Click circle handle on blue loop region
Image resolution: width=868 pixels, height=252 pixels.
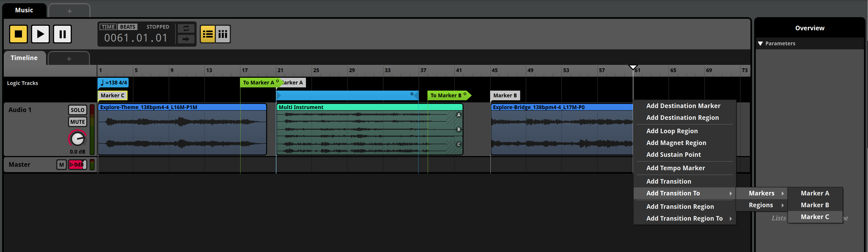click(x=412, y=94)
